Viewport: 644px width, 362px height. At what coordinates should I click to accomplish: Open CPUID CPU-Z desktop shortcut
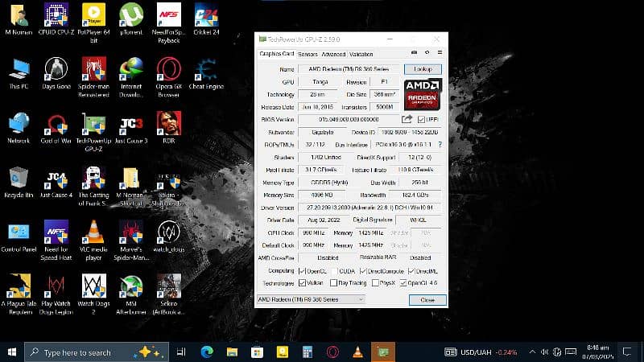pos(56,19)
